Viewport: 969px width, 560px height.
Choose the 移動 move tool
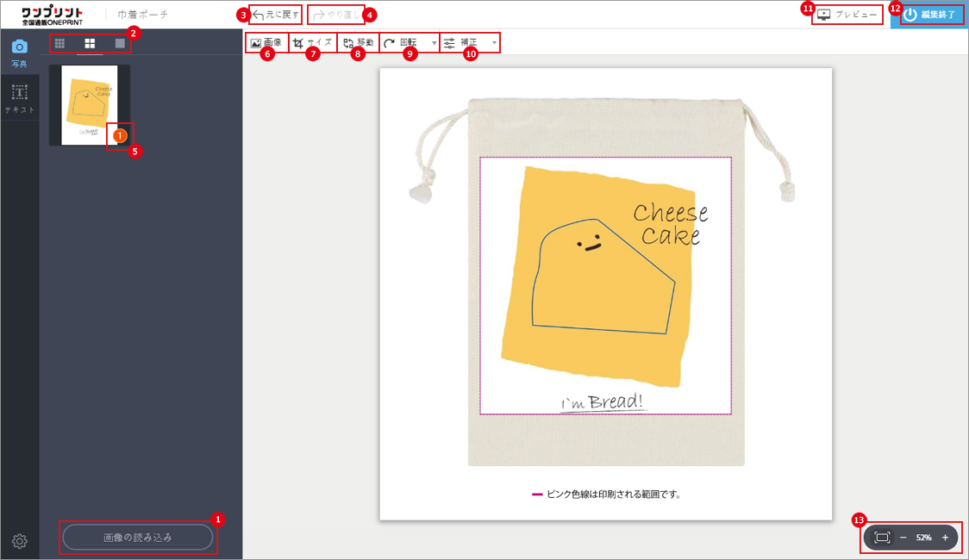pos(359,42)
